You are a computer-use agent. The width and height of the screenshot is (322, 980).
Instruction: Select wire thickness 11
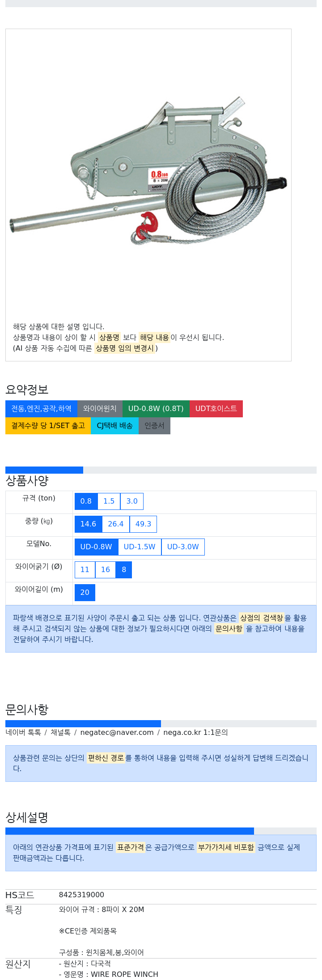(x=85, y=570)
